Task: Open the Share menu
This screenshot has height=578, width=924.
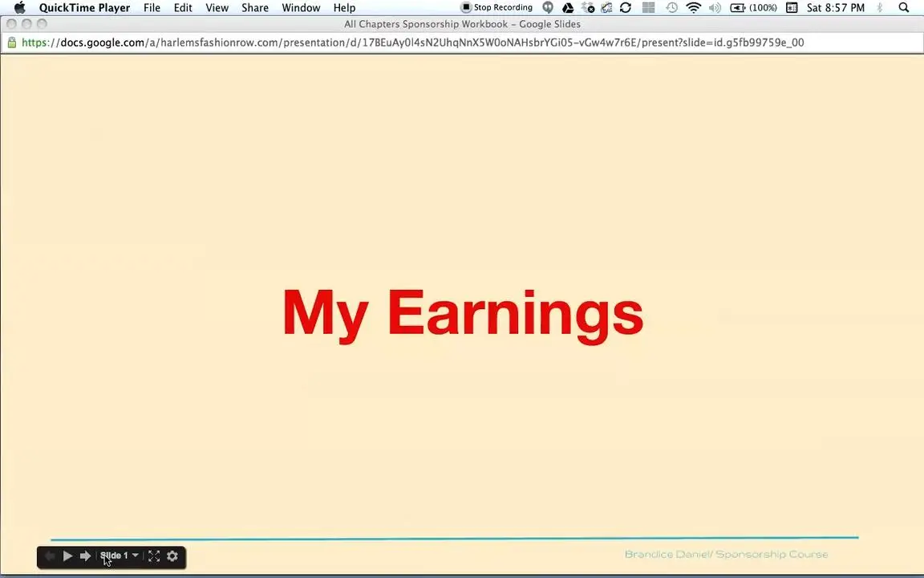Action: pyautogui.click(x=254, y=8)
